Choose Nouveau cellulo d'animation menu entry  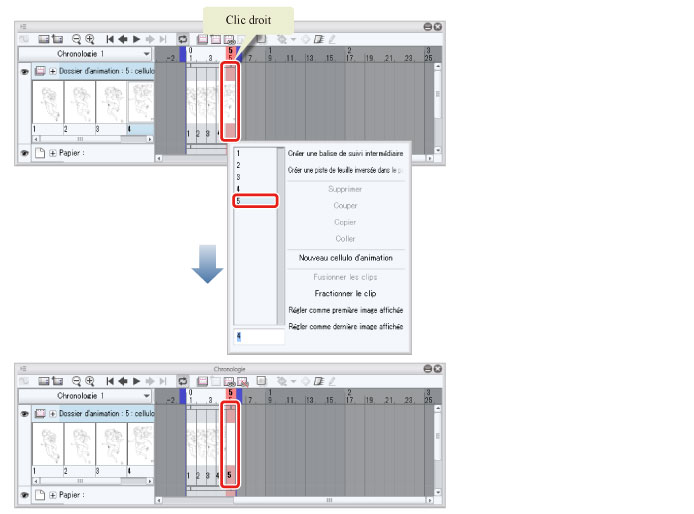(346, 258)
